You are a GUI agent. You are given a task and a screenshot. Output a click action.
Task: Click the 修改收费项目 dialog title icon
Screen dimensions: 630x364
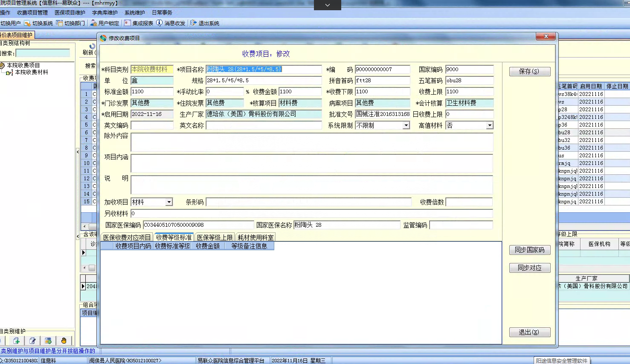pos(103,38)
